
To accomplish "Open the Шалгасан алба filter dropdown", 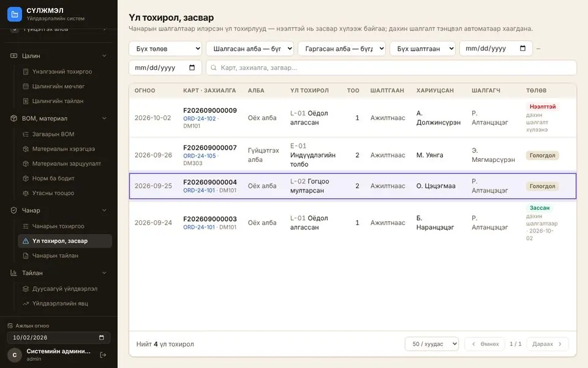I will pyautogui.click(x=250, y=48).
